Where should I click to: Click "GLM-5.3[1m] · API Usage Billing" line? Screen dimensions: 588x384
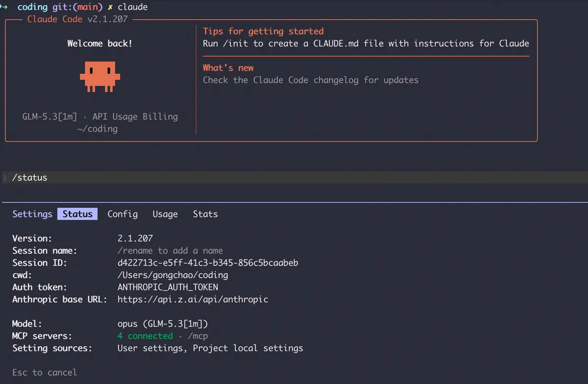tap(100, 117)
